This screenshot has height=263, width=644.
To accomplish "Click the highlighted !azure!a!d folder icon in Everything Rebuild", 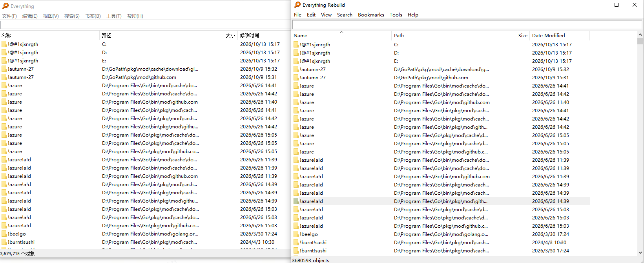I will point(296,201).
